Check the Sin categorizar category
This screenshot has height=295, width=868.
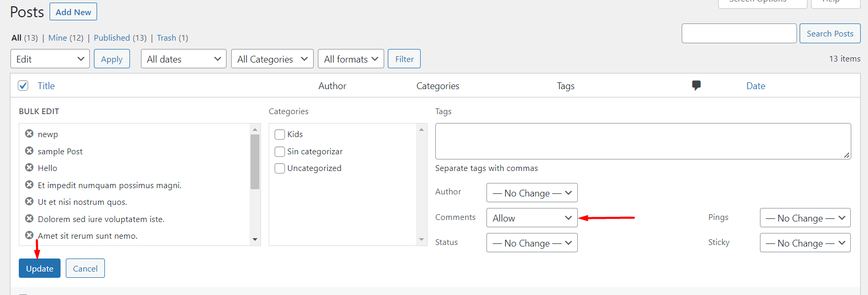tap(280, 152)
